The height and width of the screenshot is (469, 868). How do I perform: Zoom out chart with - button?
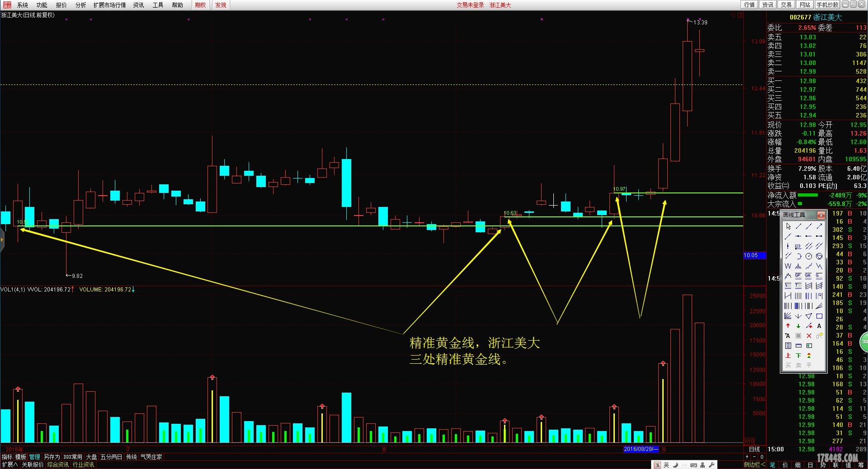click(x=755, y=457)
